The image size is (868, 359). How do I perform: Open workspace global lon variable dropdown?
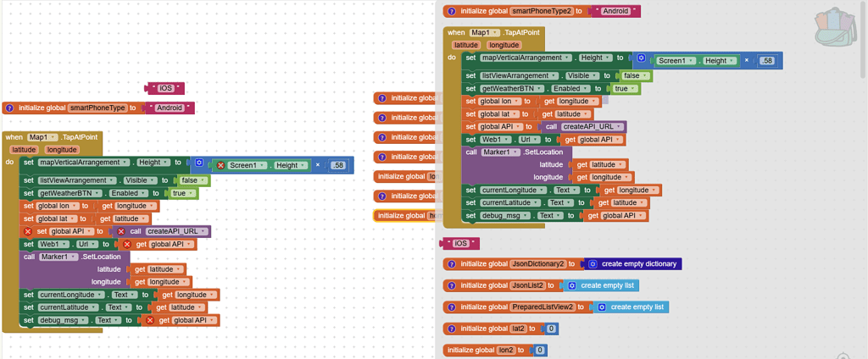[x=55, y=206]
